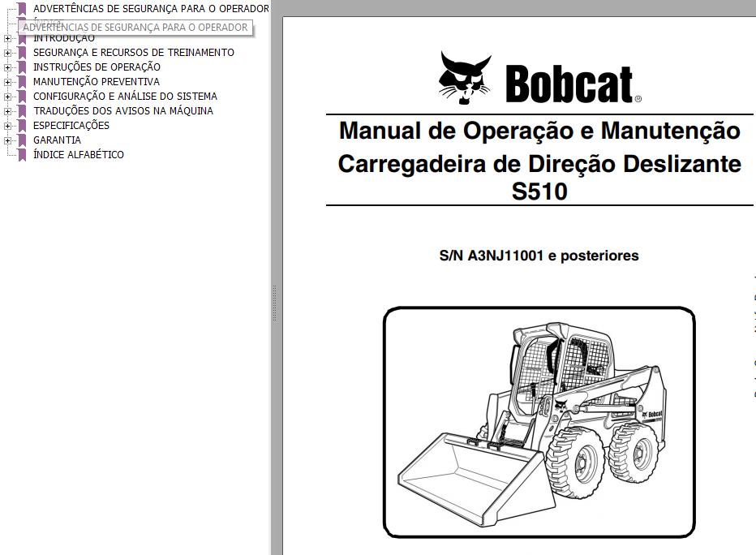
Task: Expand CONFIGURAÇÃO E ANÁLISE DO SISTEMA node
Action: click(7, 97)
